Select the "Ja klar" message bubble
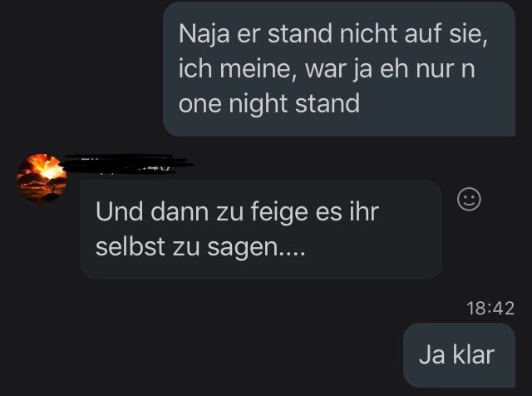The image size is (532, 396). pyautogui.click(x=459, y=355)
